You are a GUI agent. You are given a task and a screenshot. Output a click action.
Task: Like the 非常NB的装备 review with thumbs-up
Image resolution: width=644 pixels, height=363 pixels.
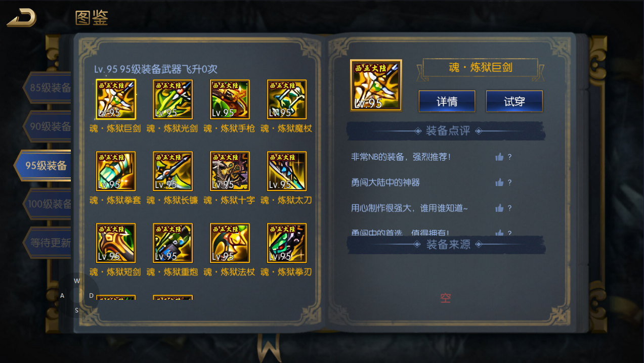click(x=499, y=157)
